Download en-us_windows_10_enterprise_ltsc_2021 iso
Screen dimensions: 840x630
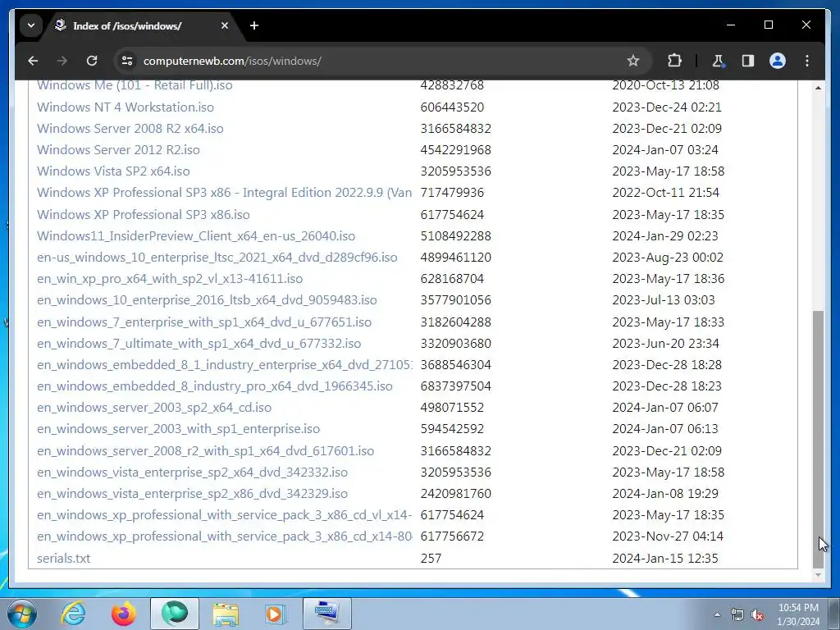(217, 258)
